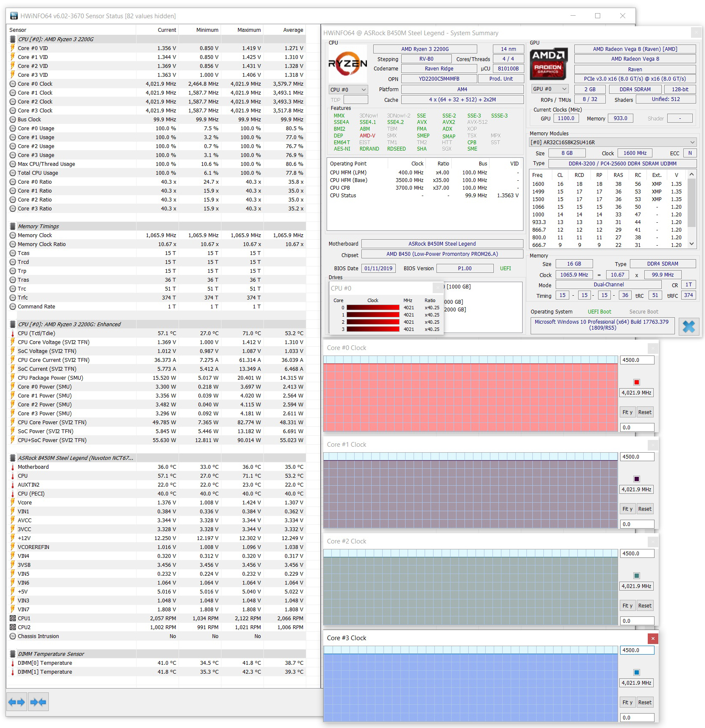Click chip icon beside CPU [#0]: AMD Ryzen 3 2200G header
The image size is (705, 728).
(x=13, y=39)
